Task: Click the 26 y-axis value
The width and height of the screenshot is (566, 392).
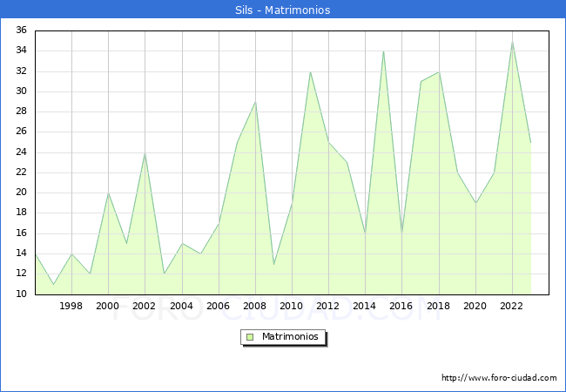Action: click(21, 132)
